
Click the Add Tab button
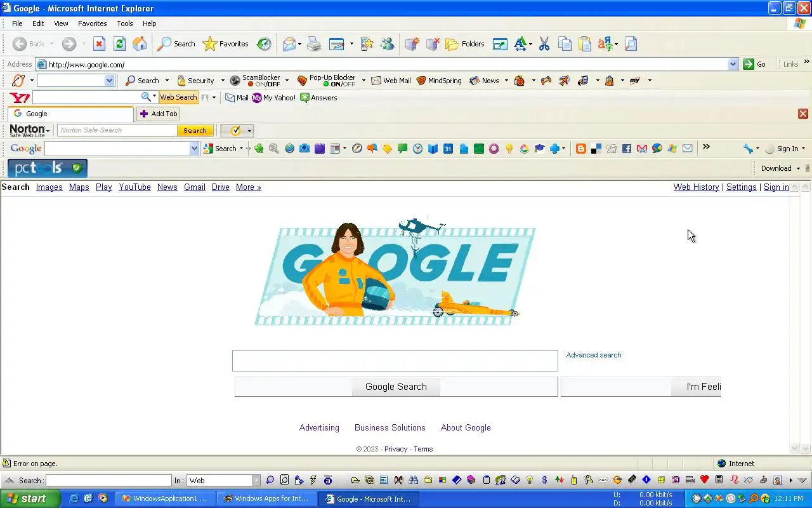point(159,114)
